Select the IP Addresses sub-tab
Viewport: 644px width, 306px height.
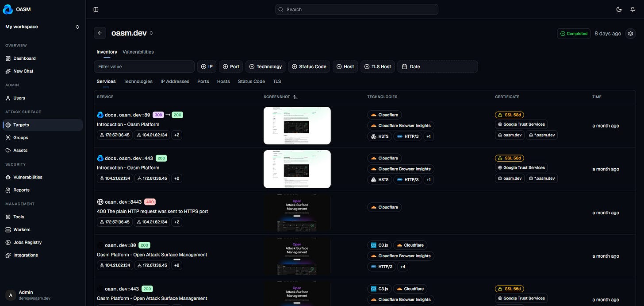point(175,81)
